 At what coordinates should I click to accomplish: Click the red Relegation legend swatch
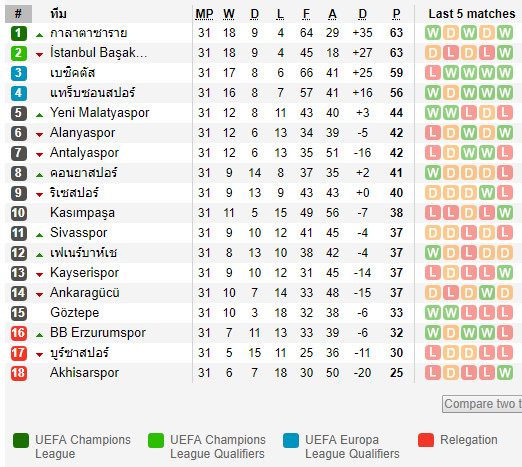[426, 440]
